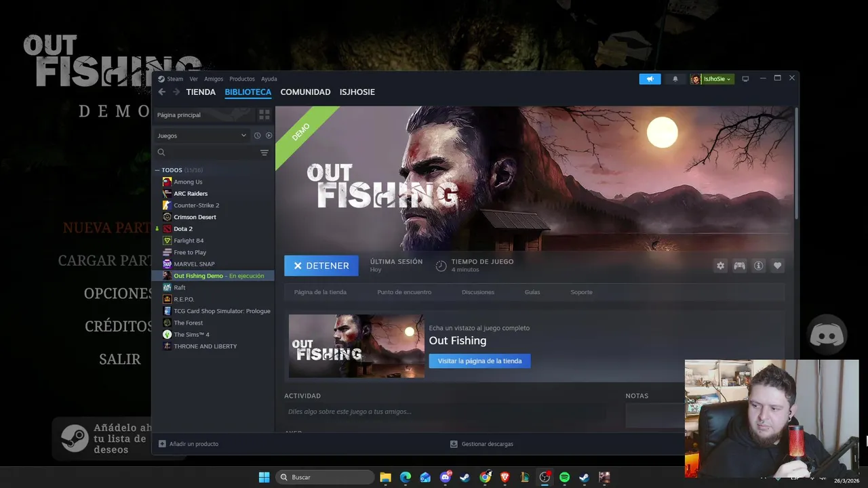Click the taskbar Buscar search box
The height and width of the screenshot is (488, 868).
point(325,477)
